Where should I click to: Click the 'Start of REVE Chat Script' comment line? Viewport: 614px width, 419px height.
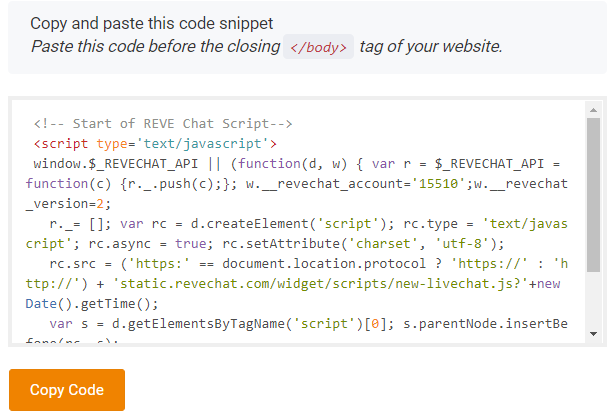coord(163,124)
